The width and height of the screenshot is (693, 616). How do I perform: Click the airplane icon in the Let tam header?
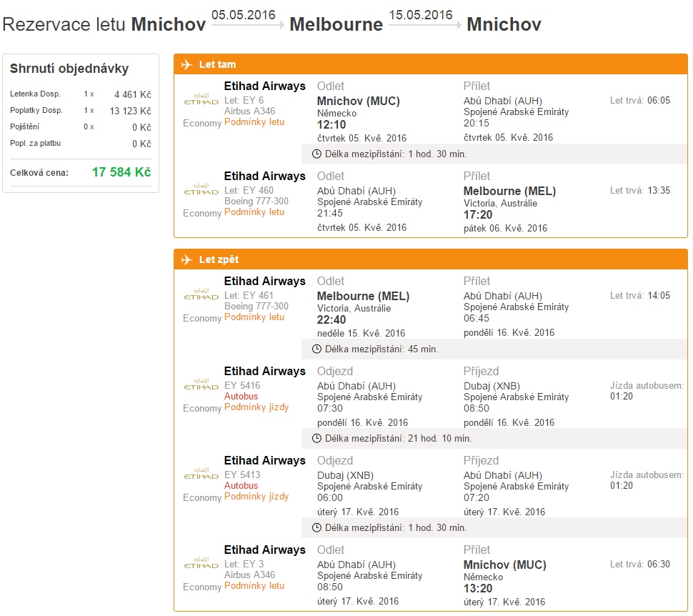186,64
